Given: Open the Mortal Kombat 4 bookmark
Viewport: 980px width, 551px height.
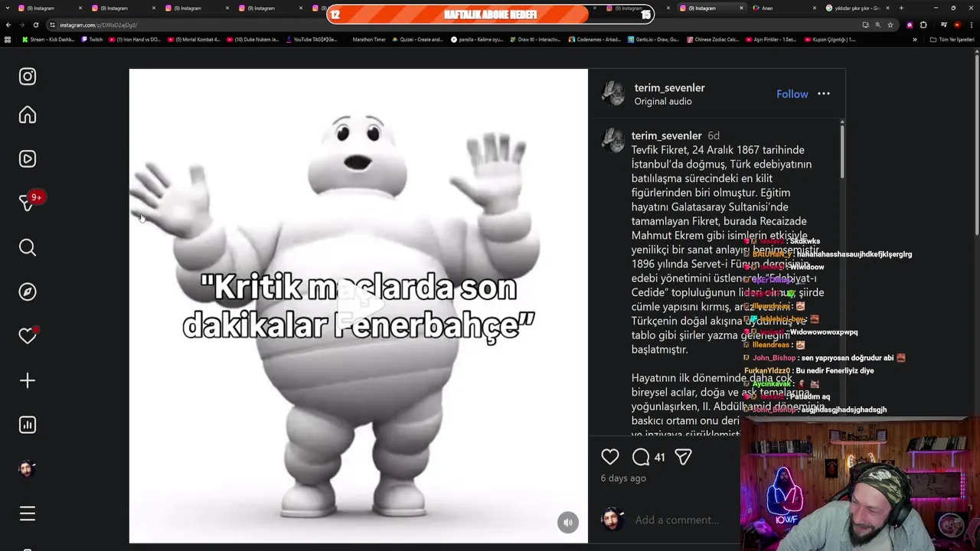Looking at the screenshot, I should click(194, 40).
